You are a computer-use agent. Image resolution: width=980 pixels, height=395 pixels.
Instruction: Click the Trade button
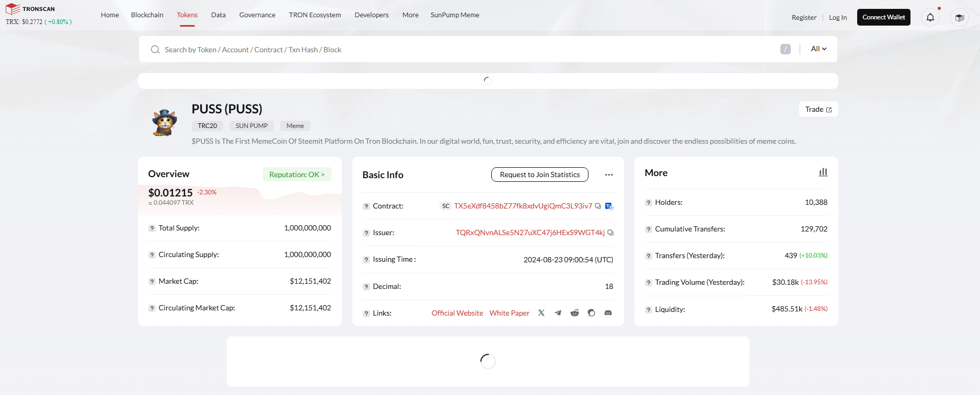click(x=818, y=109)
